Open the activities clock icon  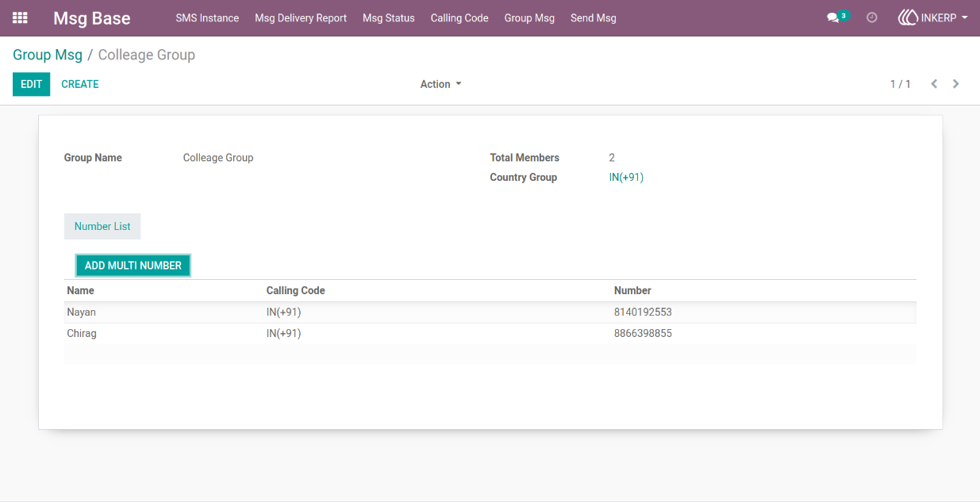coord(872,17)
